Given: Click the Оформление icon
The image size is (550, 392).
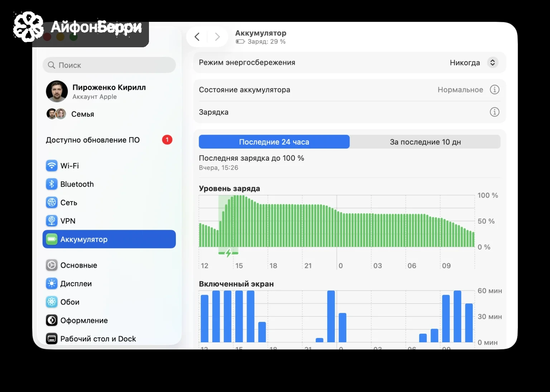Looking at the screenshot, I should pos(52,320).
